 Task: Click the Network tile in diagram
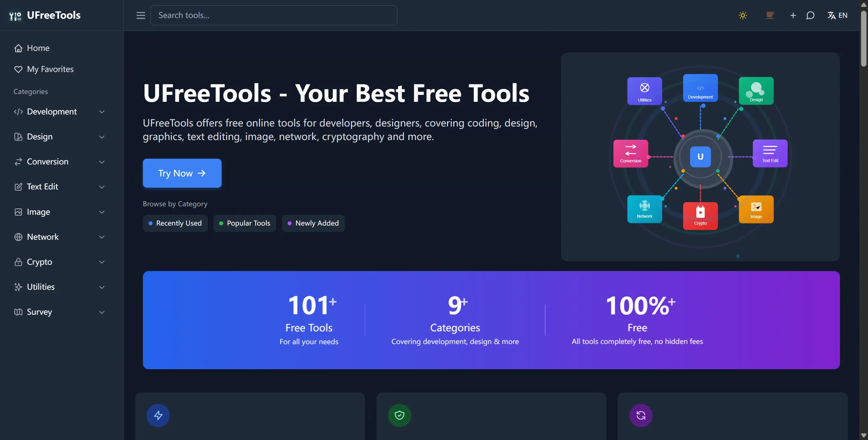644,209
